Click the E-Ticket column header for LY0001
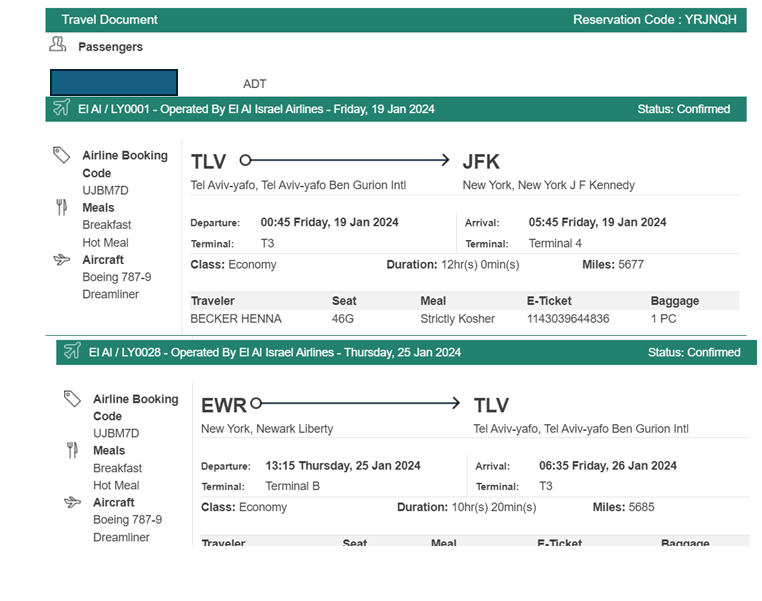 pyautogui.click(x=549, y=301)
